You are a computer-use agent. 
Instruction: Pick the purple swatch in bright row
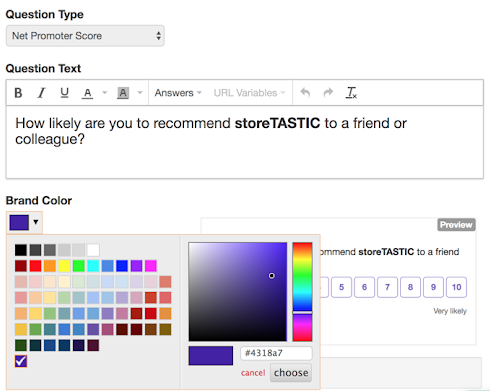point(136,266)
